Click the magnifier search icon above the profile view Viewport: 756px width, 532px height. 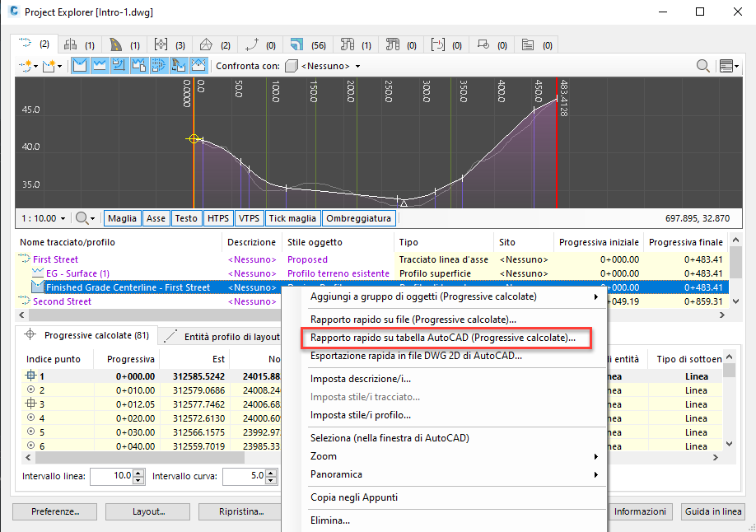(703, 66)
